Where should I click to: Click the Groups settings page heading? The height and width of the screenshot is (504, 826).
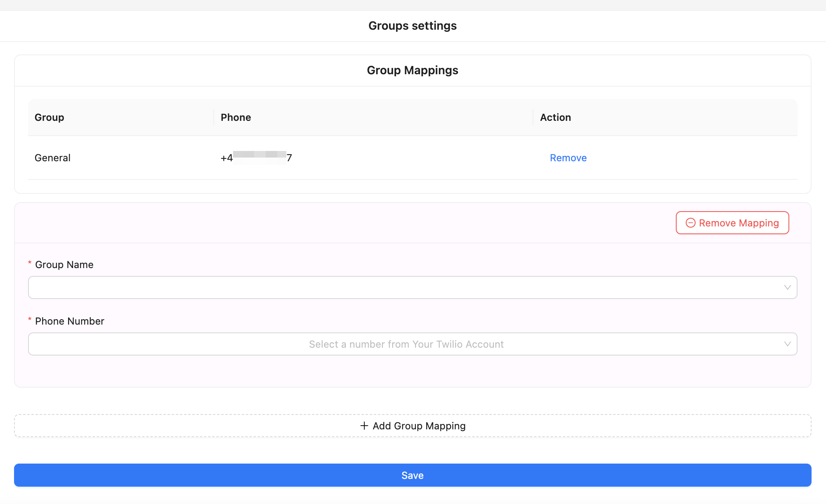tap(413, 26)
